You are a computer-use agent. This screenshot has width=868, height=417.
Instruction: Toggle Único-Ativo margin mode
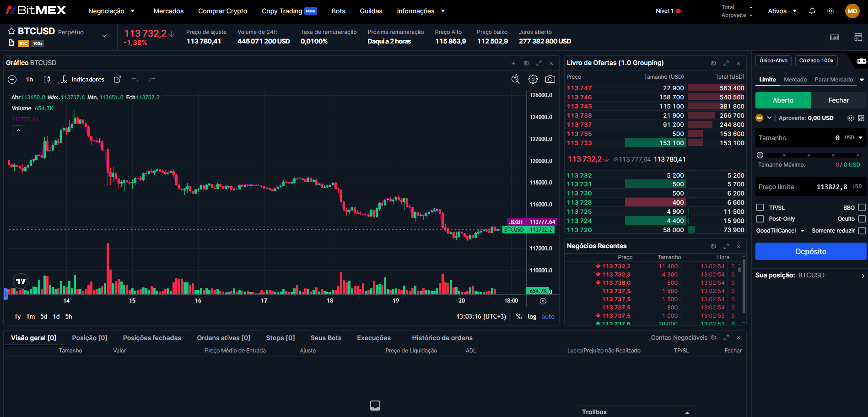773,60
